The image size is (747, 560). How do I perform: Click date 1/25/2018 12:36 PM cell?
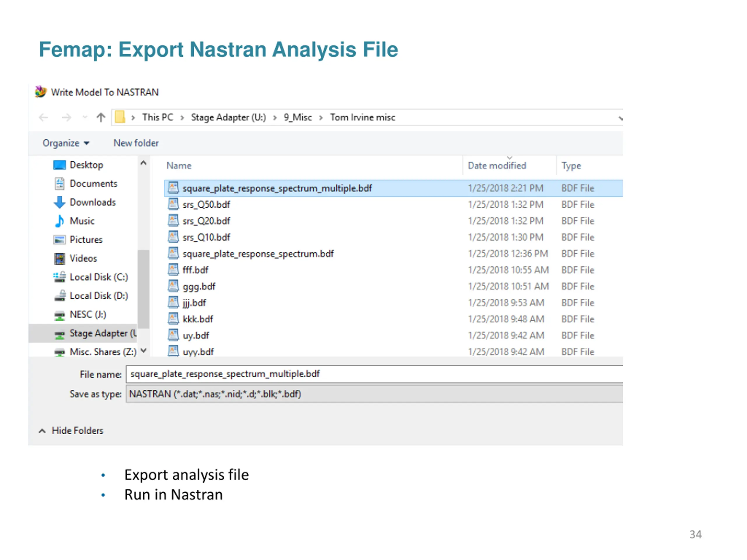[508, 254]
